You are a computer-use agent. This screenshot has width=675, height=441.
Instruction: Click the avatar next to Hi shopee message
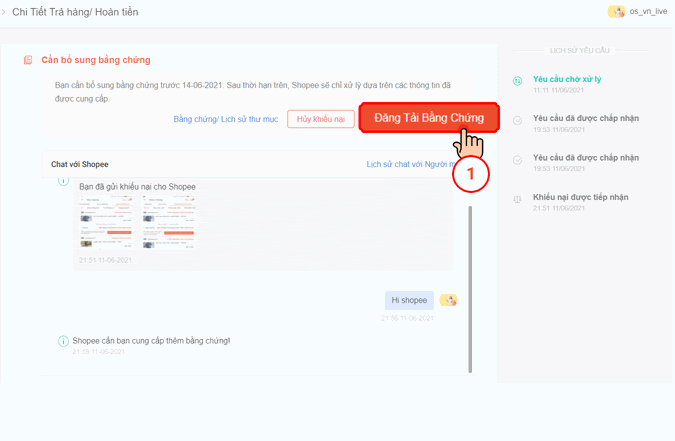449,300
